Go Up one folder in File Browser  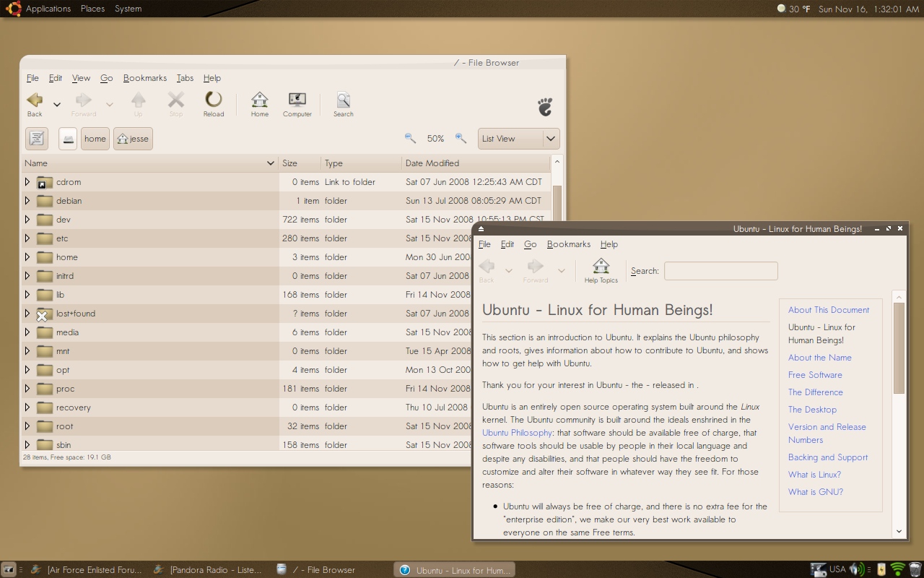coord(138,104)
